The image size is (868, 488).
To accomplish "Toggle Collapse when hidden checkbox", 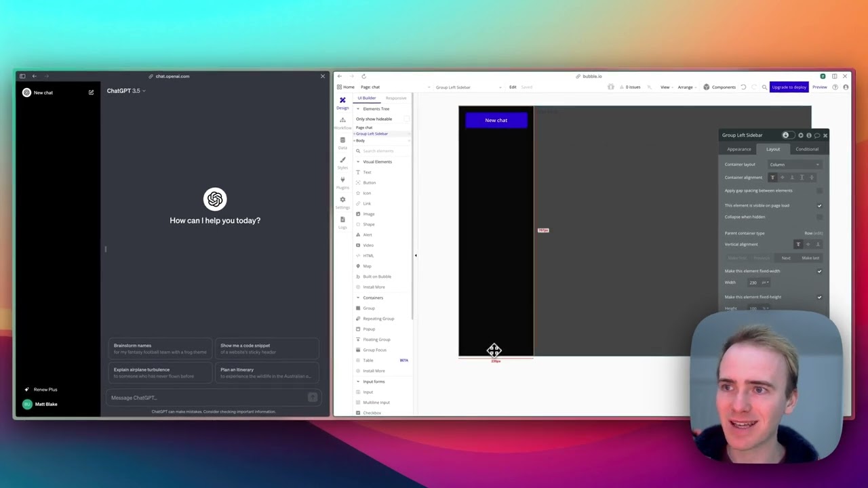I will [819, 217].
